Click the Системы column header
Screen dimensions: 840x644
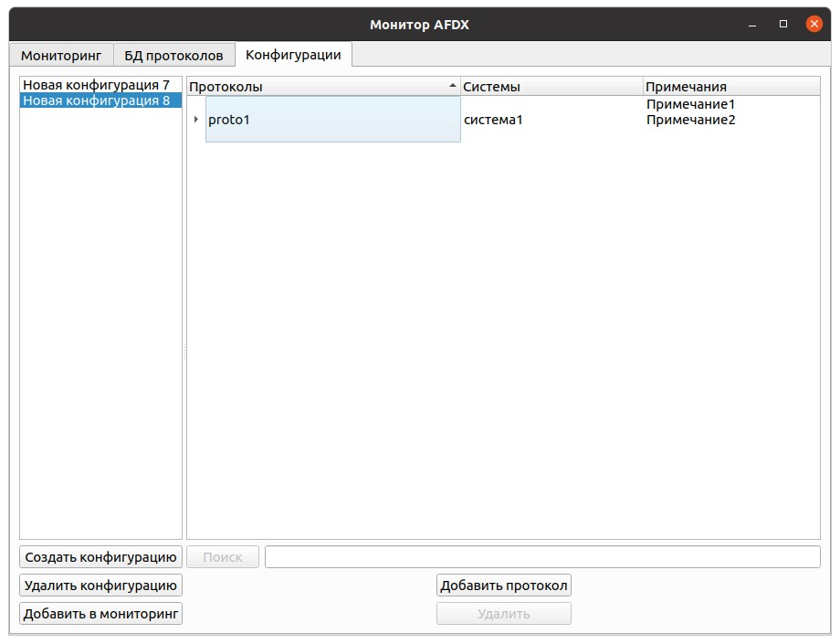(551, 86)
